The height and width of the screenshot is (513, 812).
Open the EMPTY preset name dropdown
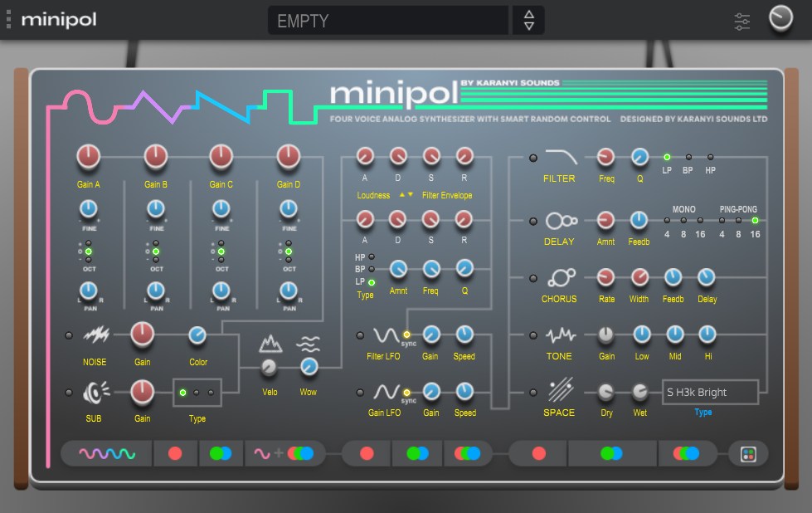point(388,21)
